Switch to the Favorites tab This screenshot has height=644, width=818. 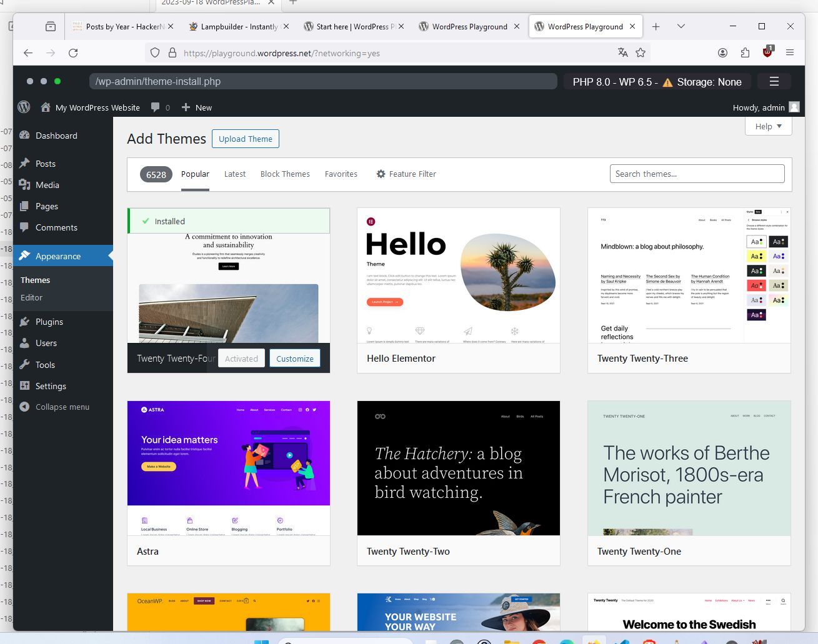(x=341, y=174)
